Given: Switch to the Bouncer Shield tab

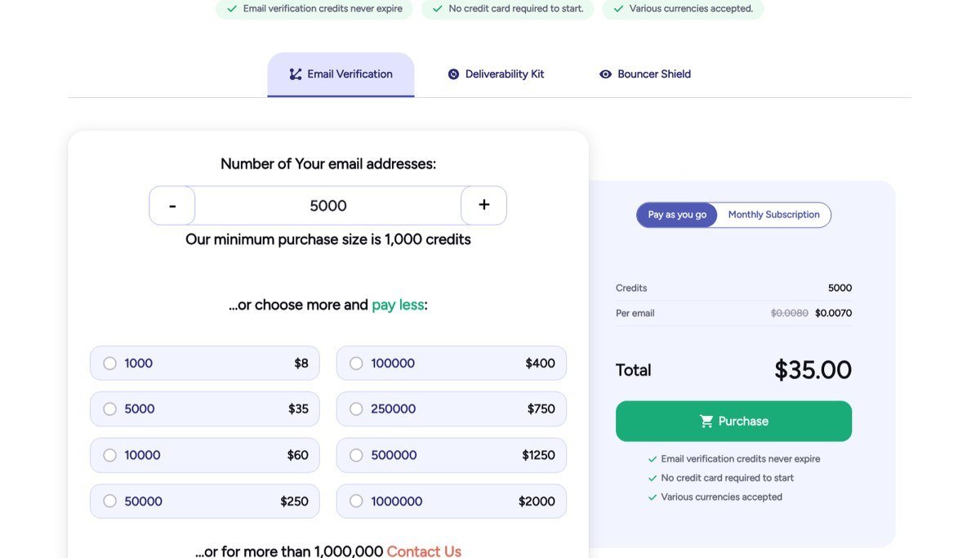Looking at the screenshot, I should [x=645, y=74].
